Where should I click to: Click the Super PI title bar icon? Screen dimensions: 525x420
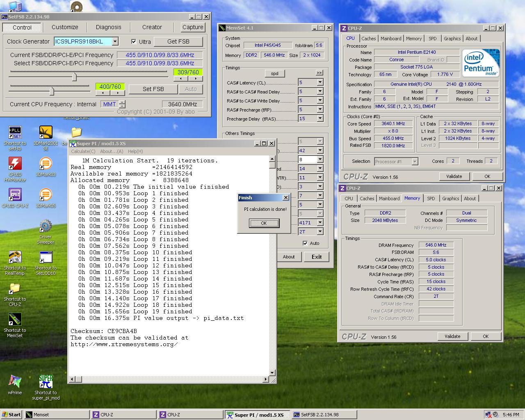pyautogui.click(x=73, y=143)
